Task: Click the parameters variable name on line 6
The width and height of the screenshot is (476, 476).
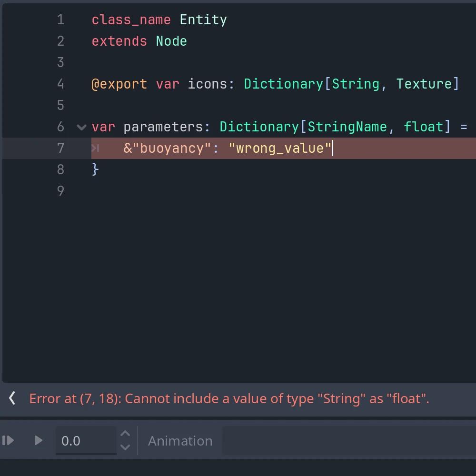Action: [163, 127]
